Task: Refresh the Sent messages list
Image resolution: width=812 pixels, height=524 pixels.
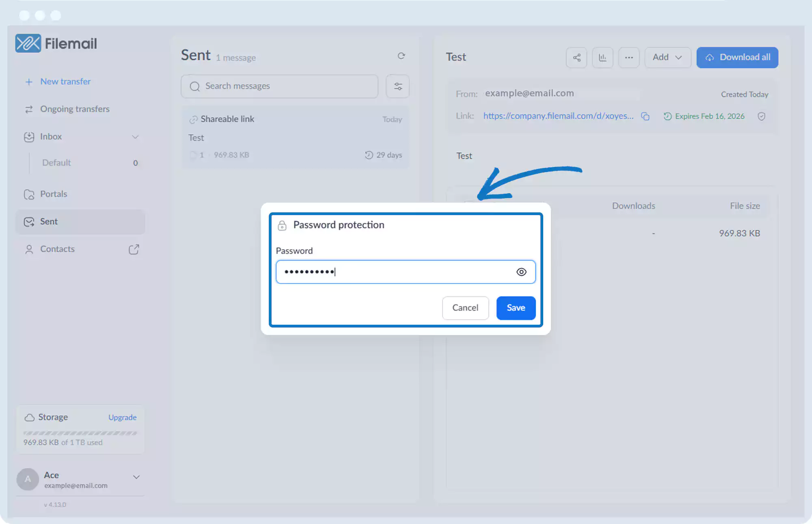Action: [x=401, y=56]
